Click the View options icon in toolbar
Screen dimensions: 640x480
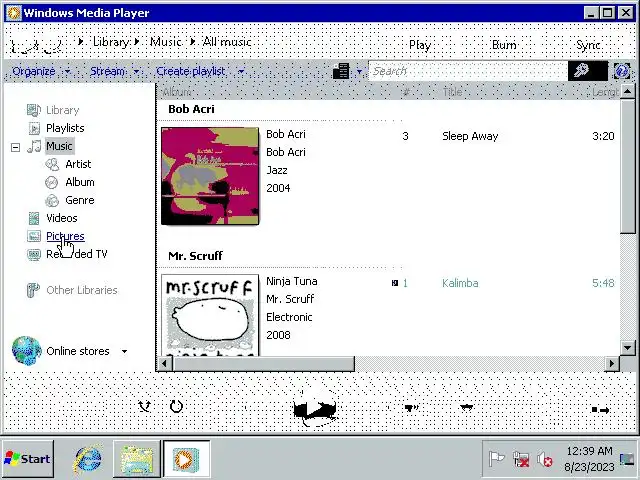click(341, 71)
